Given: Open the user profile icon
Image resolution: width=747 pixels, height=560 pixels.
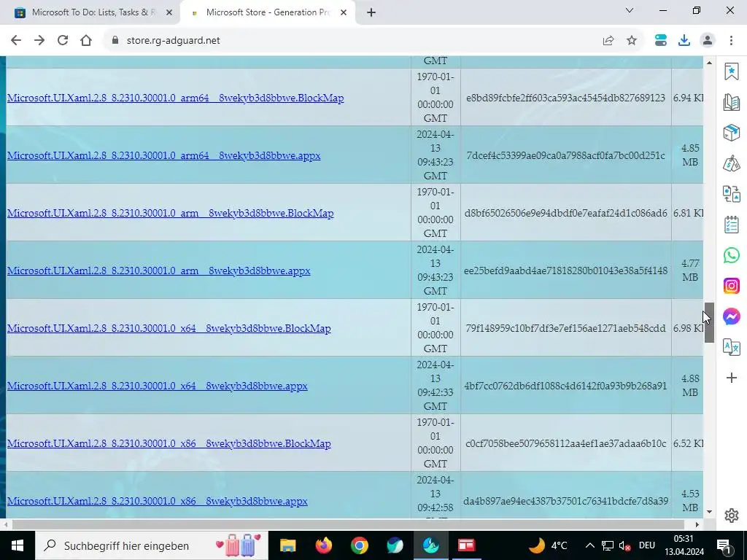Looking at the screenshot, I should pyautogui.click(x=708, y=41).
